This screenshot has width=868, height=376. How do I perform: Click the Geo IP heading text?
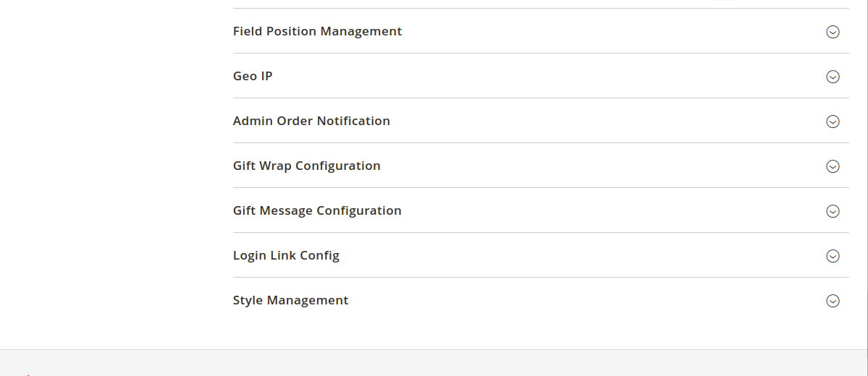[253, 77]
